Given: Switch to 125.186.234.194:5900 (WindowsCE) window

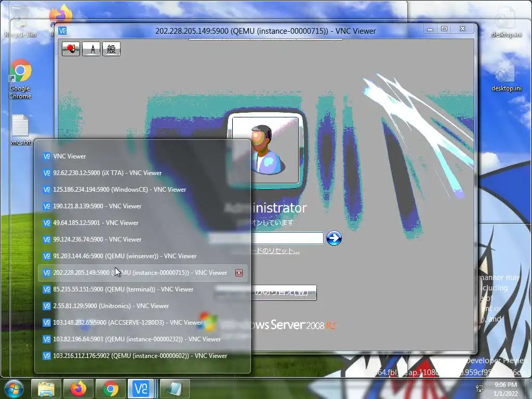Looking at the screenshot, I should pyautogui.click(x=142, y=190).
